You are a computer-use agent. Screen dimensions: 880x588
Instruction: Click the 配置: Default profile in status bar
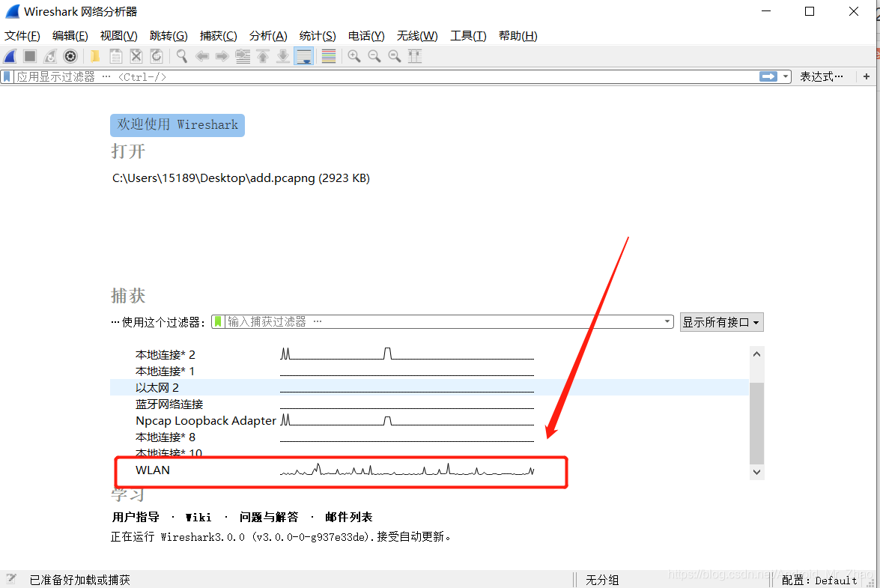(x=819, y=581)
